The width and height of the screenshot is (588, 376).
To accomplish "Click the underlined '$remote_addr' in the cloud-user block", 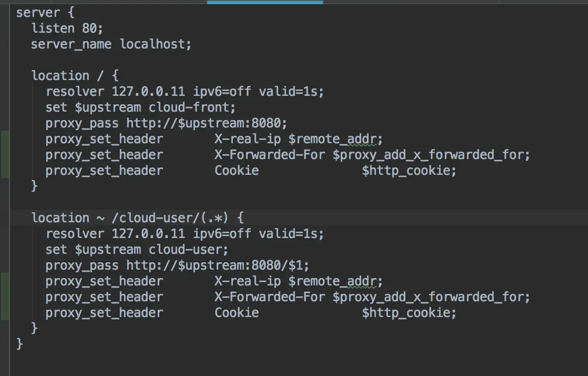I will 332,281.
